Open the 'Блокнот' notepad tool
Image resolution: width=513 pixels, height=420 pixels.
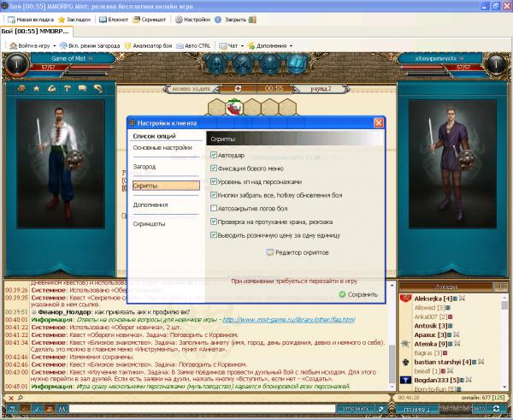(x=114, y=20)
